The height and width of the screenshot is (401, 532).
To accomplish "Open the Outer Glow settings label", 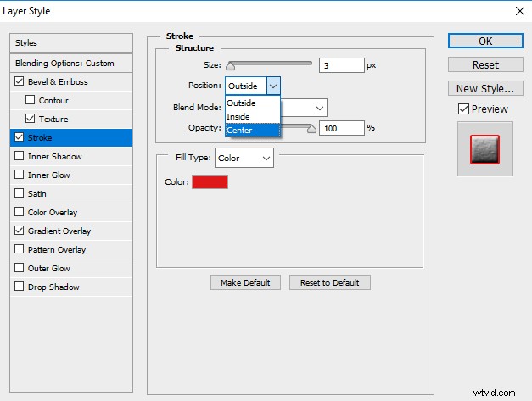I will [49, 268].
